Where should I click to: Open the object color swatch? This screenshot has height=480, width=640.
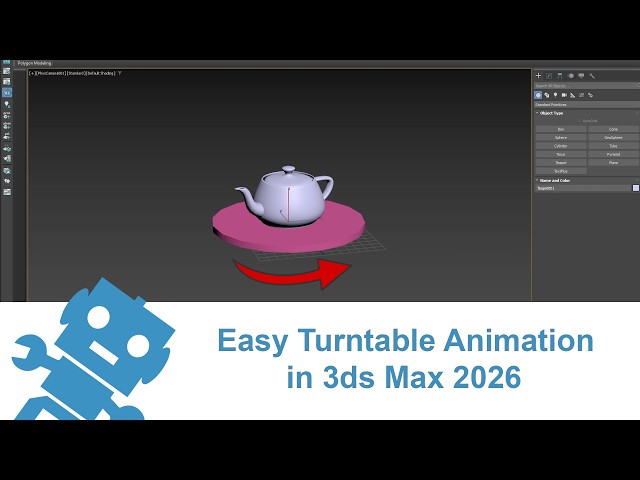click(636, 188)
